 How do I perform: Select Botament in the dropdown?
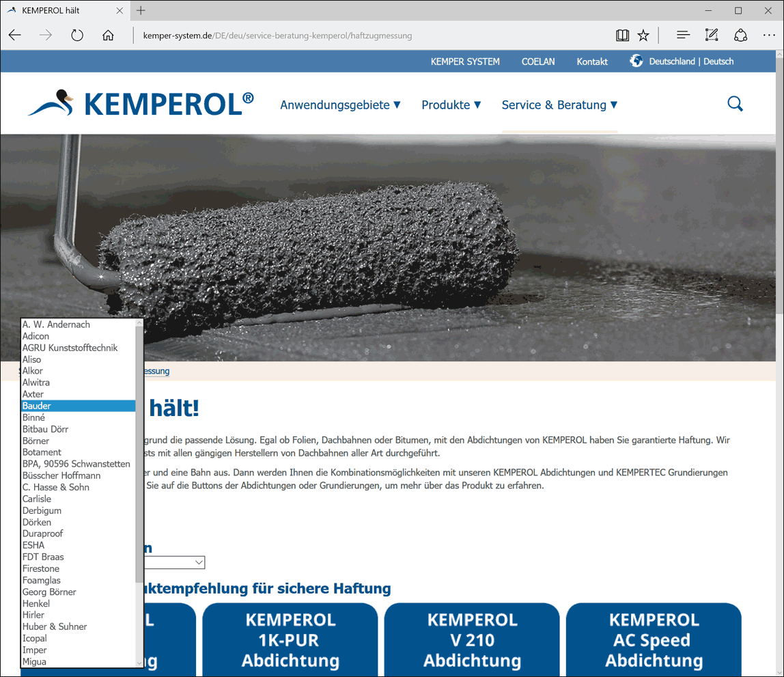pyautogui.click(x=79, y=452)
